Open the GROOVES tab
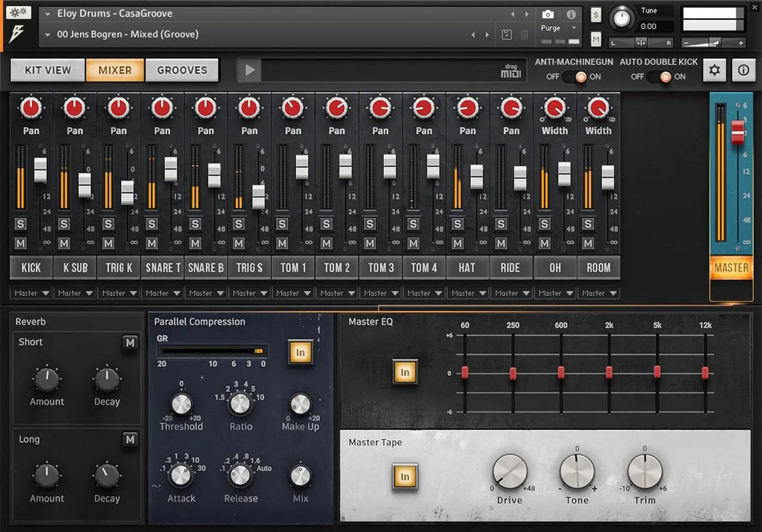This screenshot has width=762, height=532. (x=182, y=70)
